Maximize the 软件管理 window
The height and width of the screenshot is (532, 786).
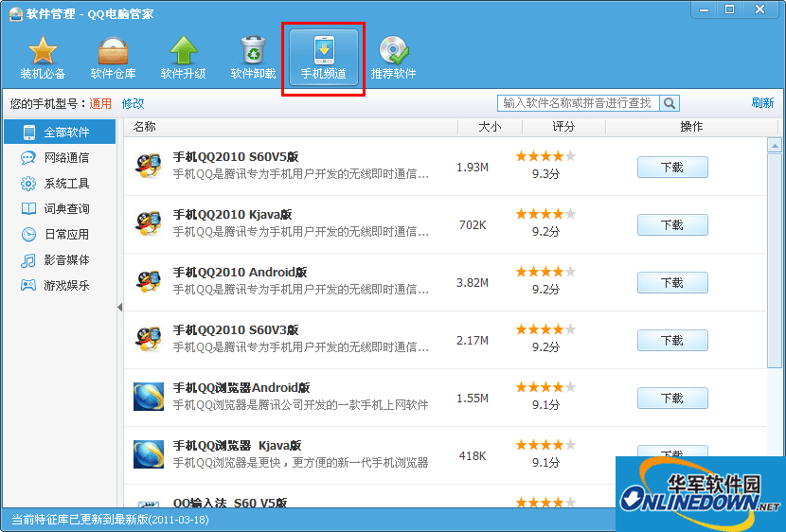[x=730, y=9]
